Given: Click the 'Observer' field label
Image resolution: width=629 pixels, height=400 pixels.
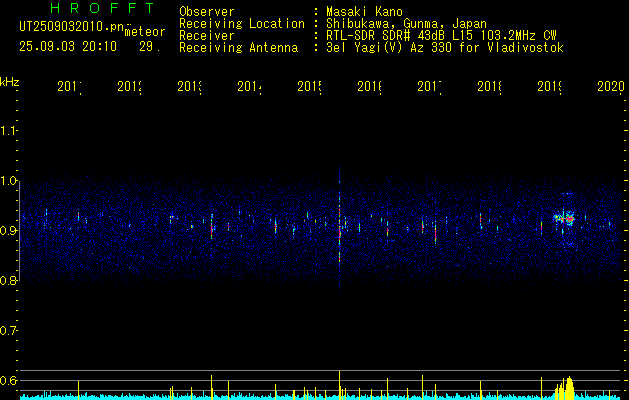Looking at the screenshot, I should (x=207, y=11).
